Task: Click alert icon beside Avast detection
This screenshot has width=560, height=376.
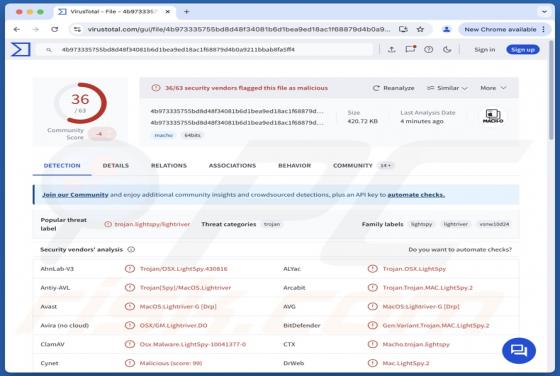Action: coord(130,306)
